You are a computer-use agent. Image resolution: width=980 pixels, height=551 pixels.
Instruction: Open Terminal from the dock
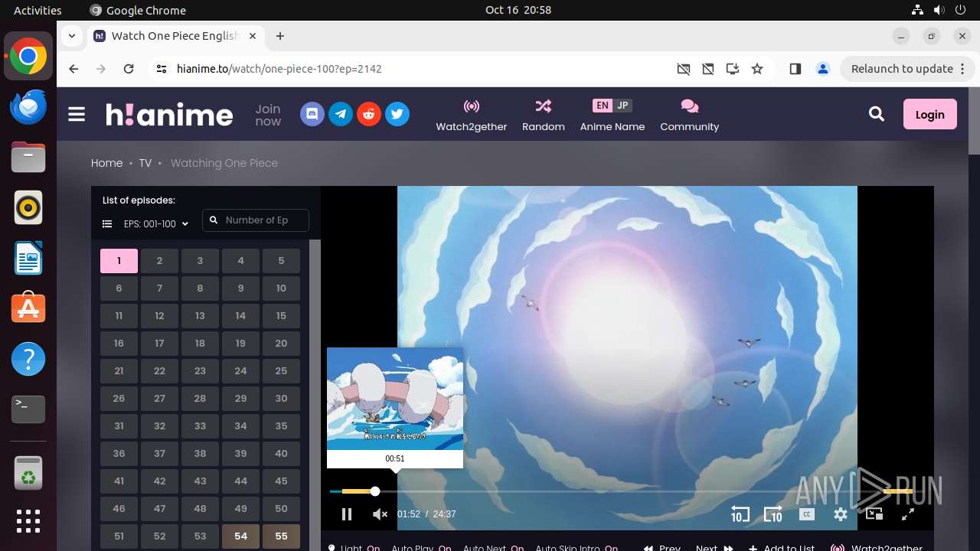(28, 409)
